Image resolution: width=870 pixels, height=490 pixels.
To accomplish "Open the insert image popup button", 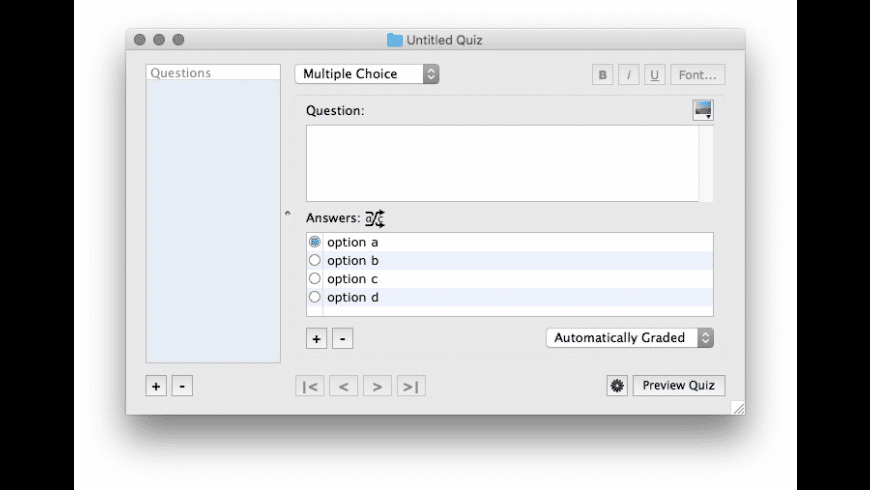I will (703, 110).
